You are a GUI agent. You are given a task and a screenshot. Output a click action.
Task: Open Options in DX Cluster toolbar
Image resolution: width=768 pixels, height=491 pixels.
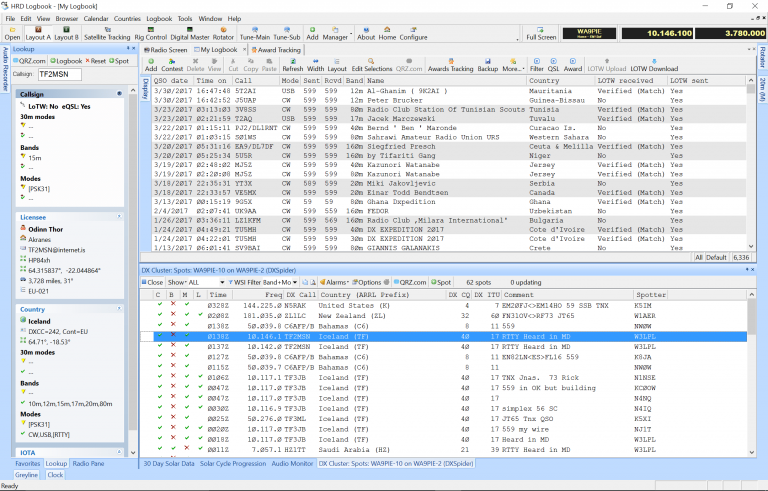tap(366, 282)
